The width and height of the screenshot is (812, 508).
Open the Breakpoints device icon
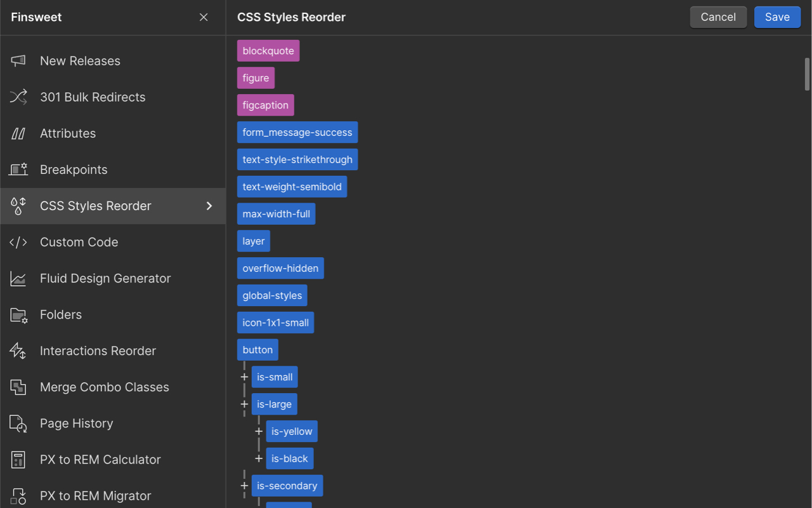[18, 169]
